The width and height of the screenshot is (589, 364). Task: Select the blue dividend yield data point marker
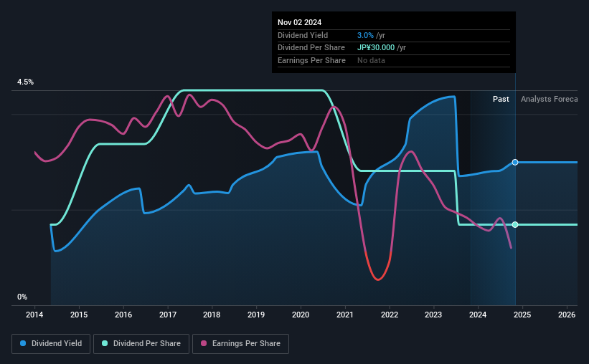[x=515, y=162]
